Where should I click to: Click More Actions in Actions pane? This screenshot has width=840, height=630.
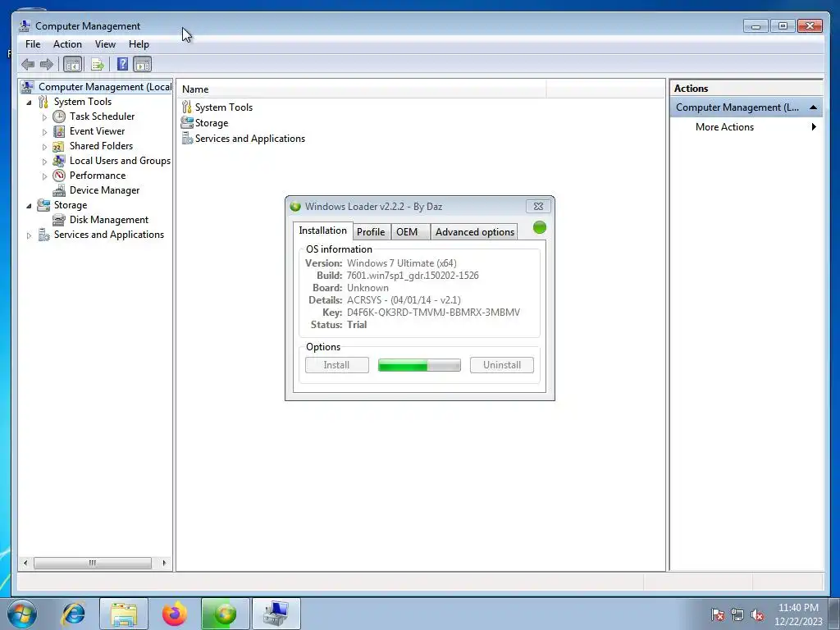click(724, 127)
